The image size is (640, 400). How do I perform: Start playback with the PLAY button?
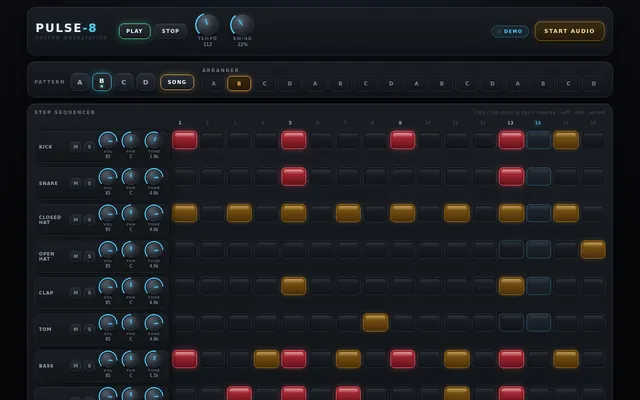click(134, 31)
